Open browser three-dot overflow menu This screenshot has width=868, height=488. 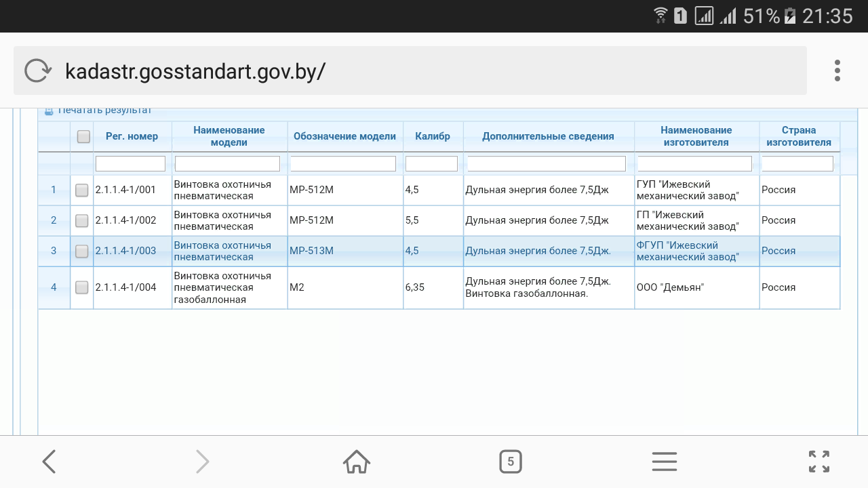pyautogui.click(x=837, y=70)
